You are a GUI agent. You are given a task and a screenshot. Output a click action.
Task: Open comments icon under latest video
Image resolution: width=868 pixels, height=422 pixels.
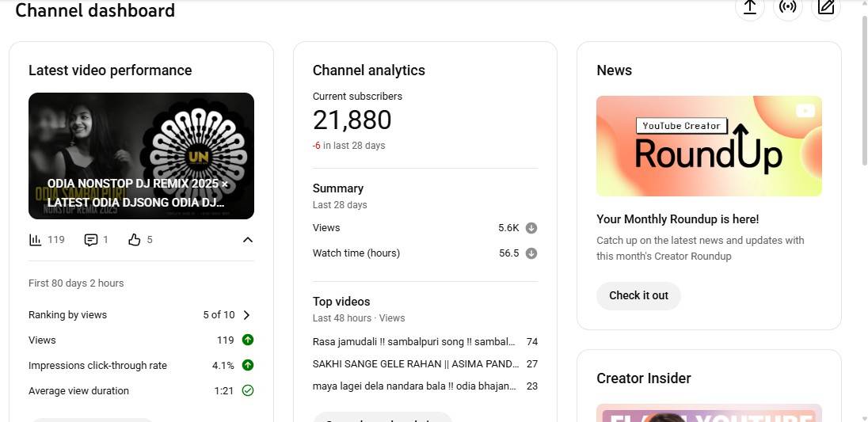tap(91, 240)
